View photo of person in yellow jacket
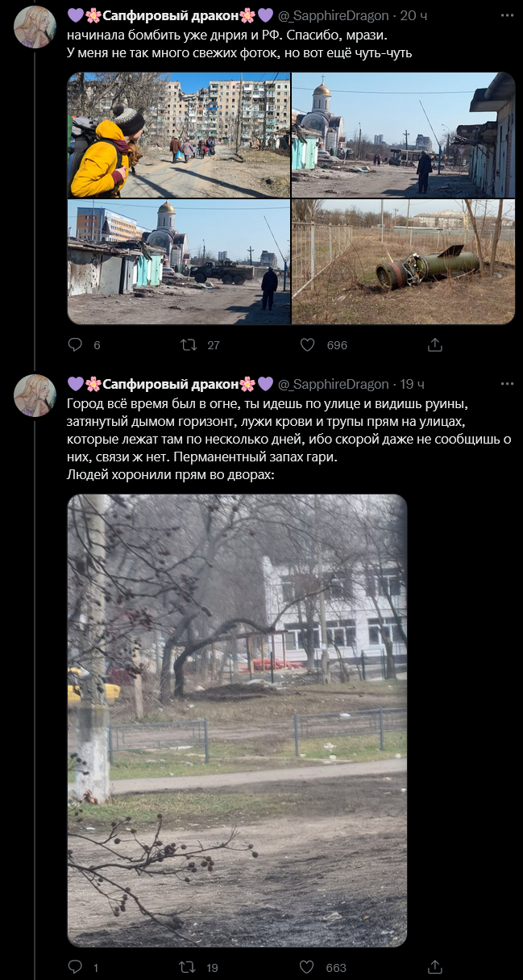 [x=178, y=135]
